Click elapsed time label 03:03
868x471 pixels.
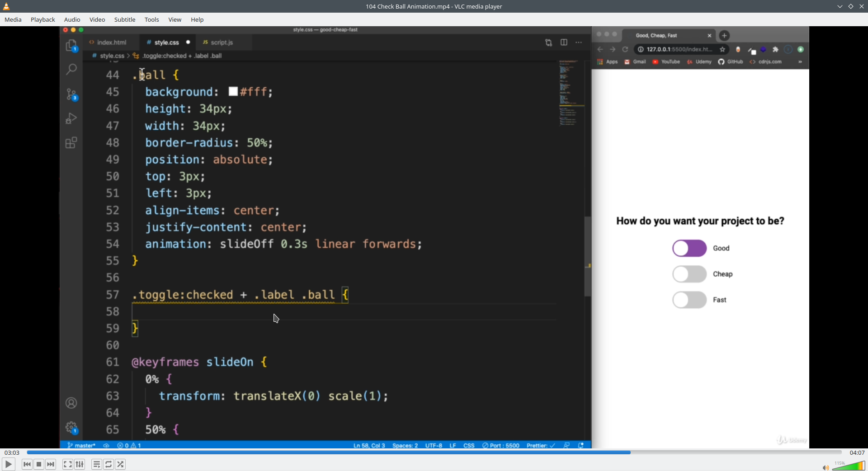click(x=12, y=452)
